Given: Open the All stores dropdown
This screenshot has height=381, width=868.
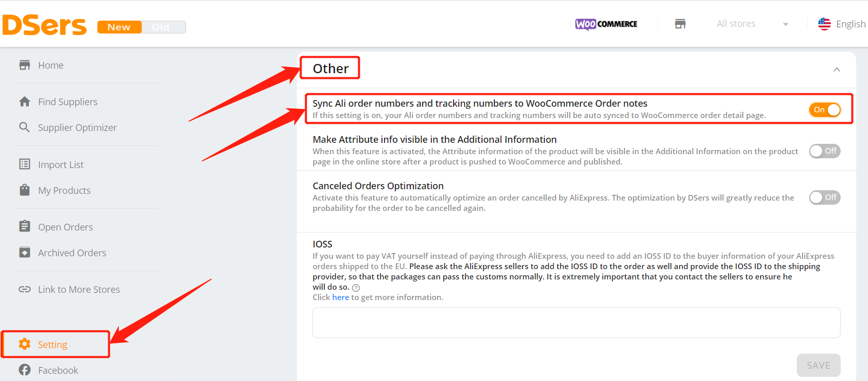Looking at the screenshot, I should 753,24.
